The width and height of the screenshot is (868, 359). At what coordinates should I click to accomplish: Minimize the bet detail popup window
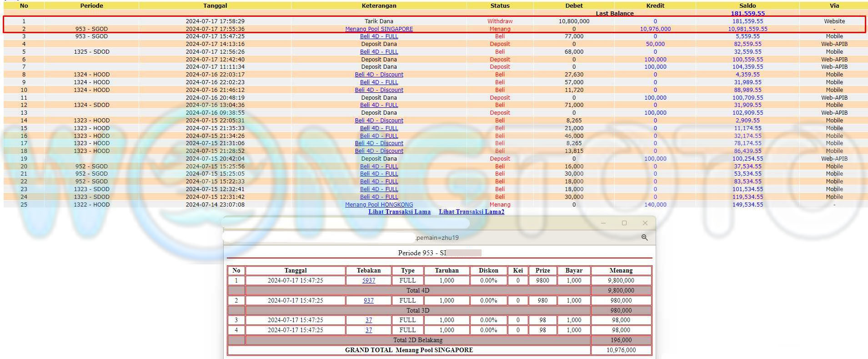[603, 223]
